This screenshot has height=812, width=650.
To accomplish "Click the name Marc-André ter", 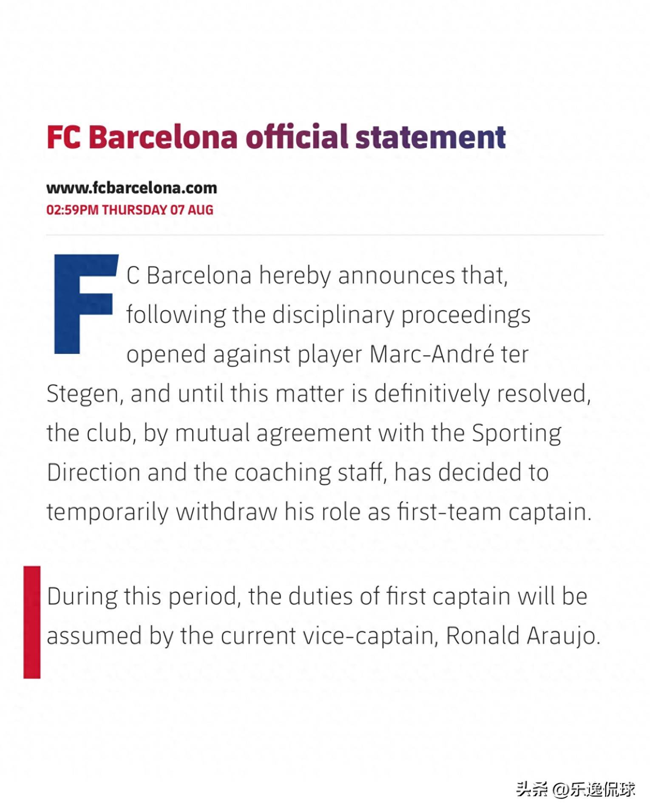I will tap(449, 354).
